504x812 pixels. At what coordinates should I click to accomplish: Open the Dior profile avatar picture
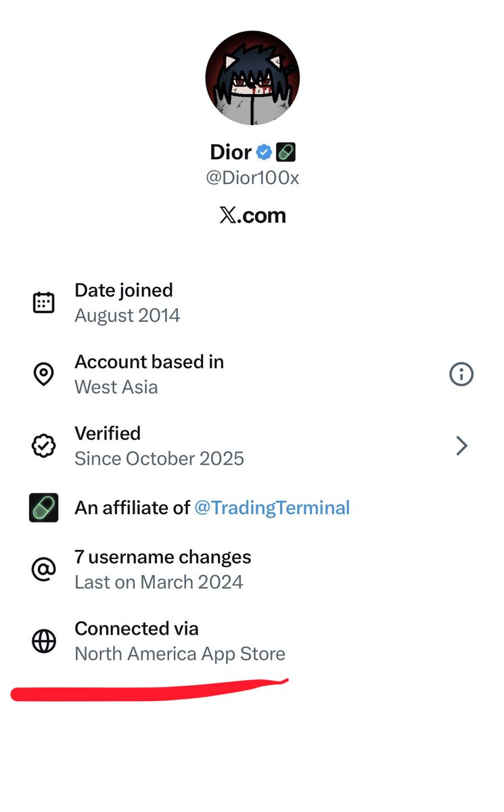pyautogui.click(x=252, y=78)
